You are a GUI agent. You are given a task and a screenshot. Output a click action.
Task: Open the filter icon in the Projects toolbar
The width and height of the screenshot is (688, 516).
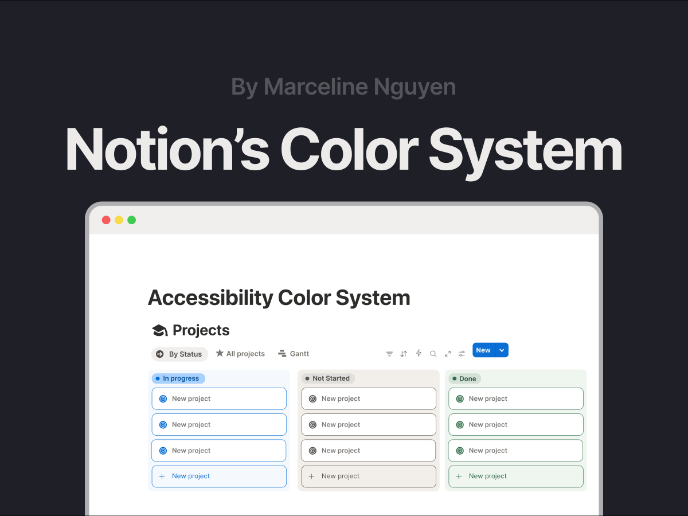(x=389, y=354)
